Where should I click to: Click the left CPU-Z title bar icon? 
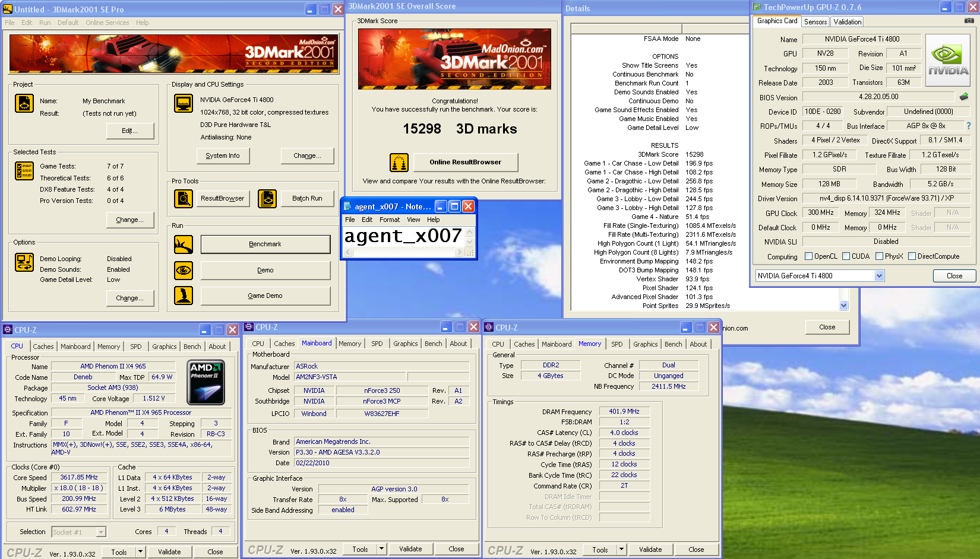(8, 329)
